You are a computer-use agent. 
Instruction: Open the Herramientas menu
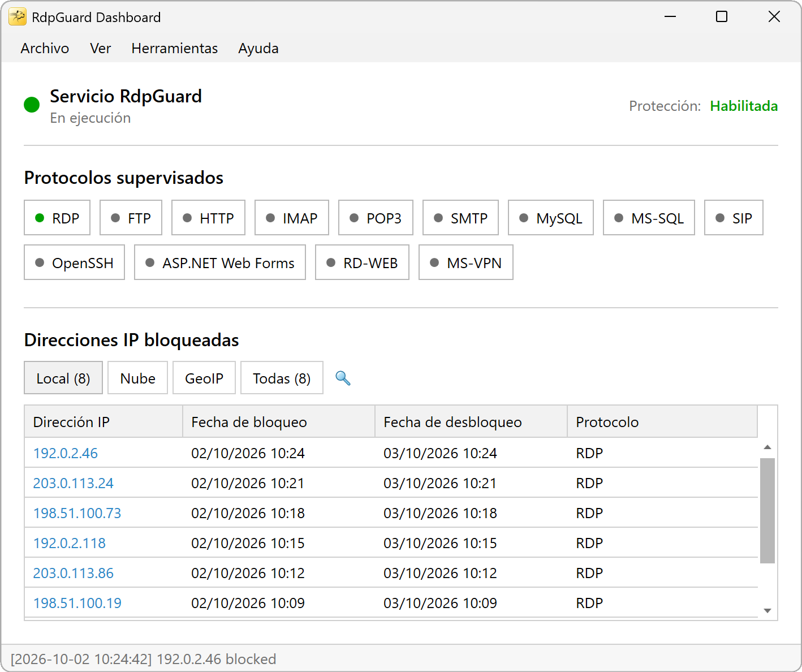pos(175,49)
